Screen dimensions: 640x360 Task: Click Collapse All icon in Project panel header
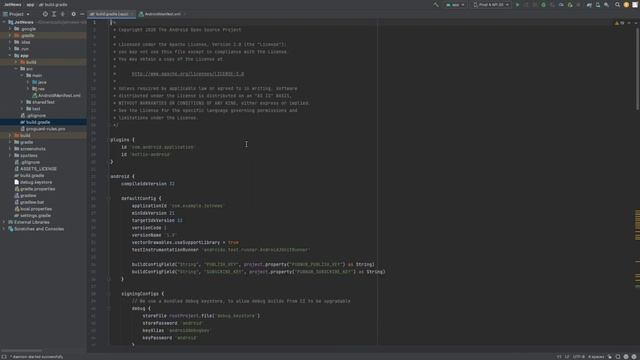click(x=62, y=14)
